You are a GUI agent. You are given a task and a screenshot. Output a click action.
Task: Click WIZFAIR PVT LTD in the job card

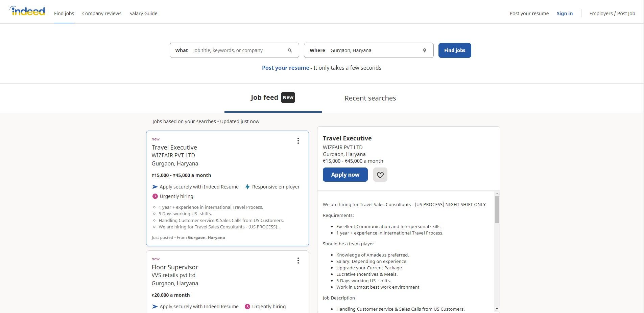[173, 156]
